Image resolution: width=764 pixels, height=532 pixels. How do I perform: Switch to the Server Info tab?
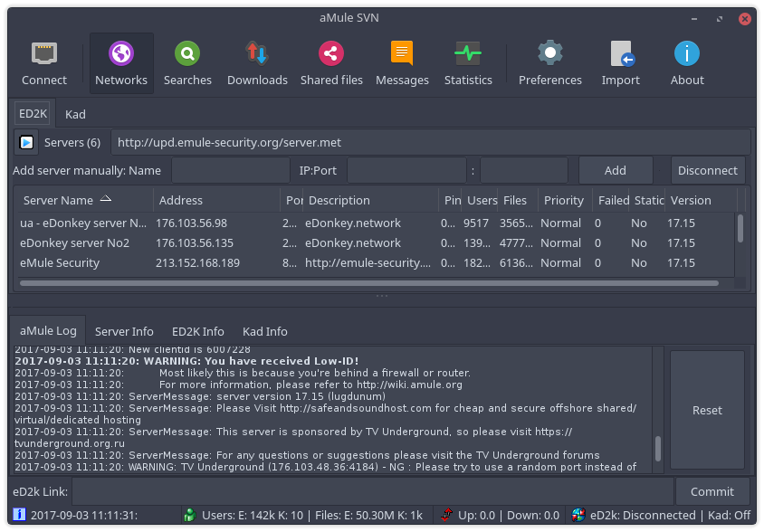pos(124,331)
